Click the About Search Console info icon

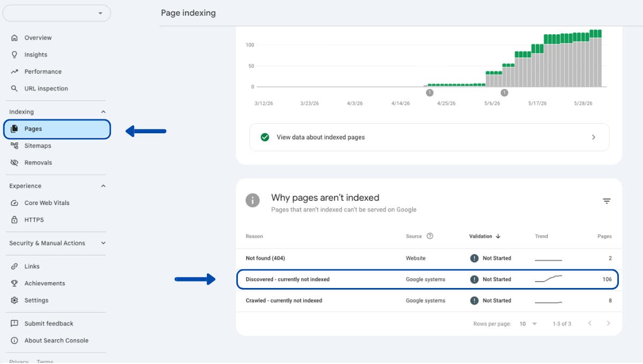click(14, 340)
